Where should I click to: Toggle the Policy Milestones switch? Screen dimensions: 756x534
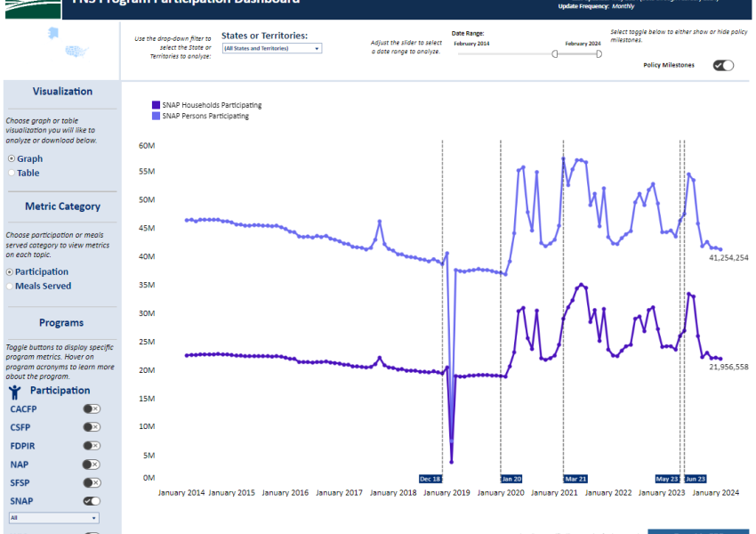pos(723,65)
